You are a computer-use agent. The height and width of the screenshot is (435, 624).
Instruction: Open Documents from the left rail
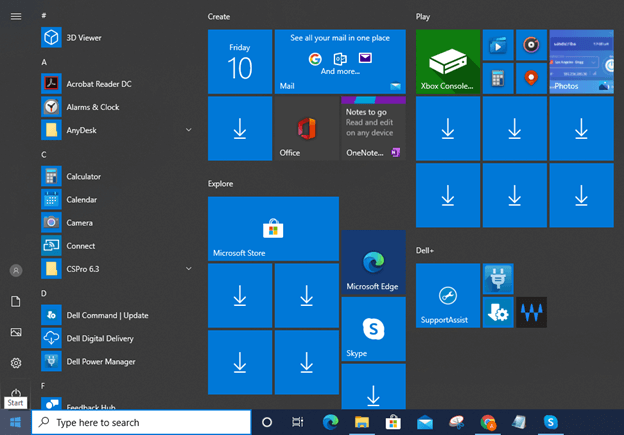(16, 301)
